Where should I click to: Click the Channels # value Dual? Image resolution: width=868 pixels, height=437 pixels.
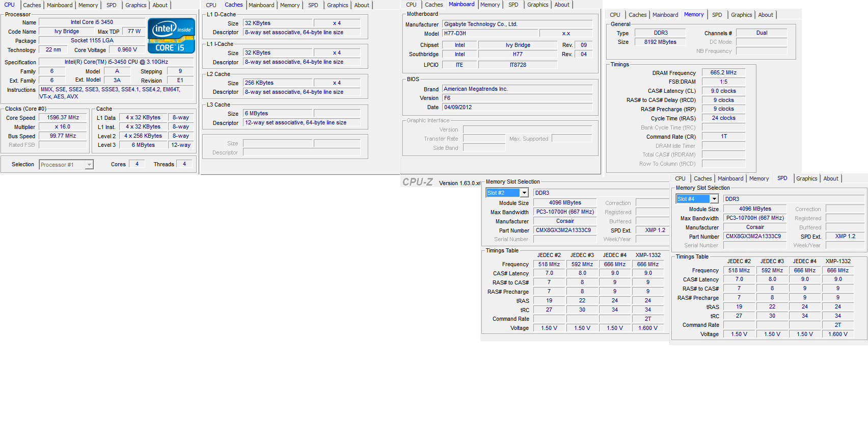coord(762,33)
